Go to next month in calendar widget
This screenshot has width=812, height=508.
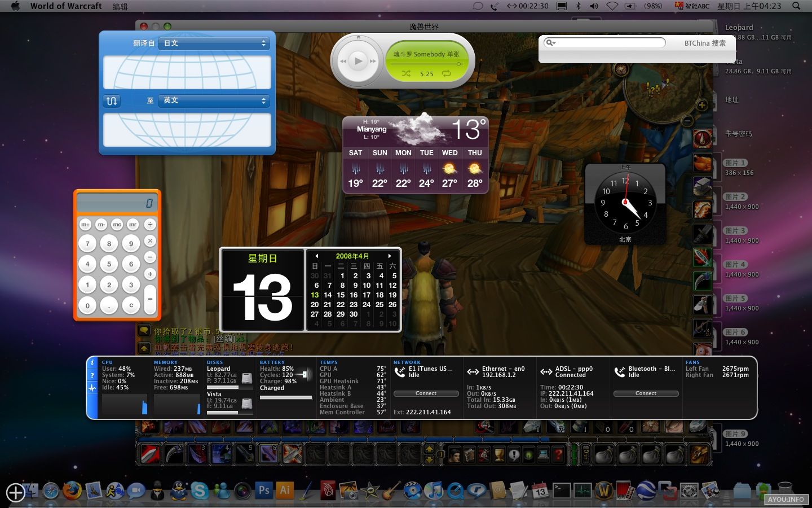coord(389,256)
